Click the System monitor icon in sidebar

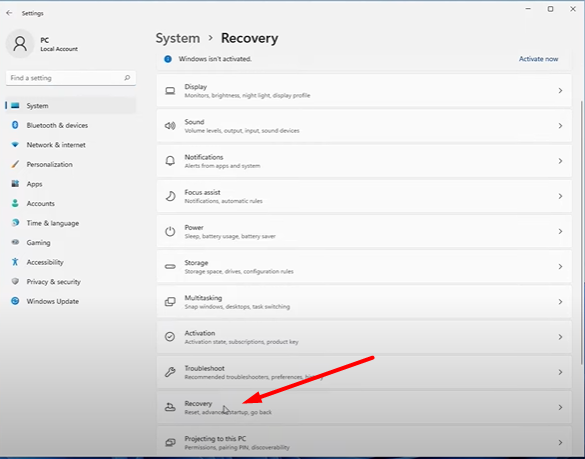click(x=15, y=106)
